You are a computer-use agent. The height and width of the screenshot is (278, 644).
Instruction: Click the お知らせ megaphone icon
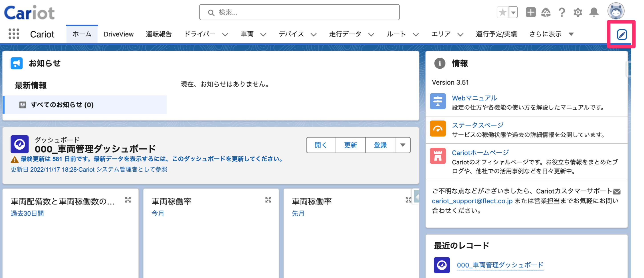pos(16,63)
